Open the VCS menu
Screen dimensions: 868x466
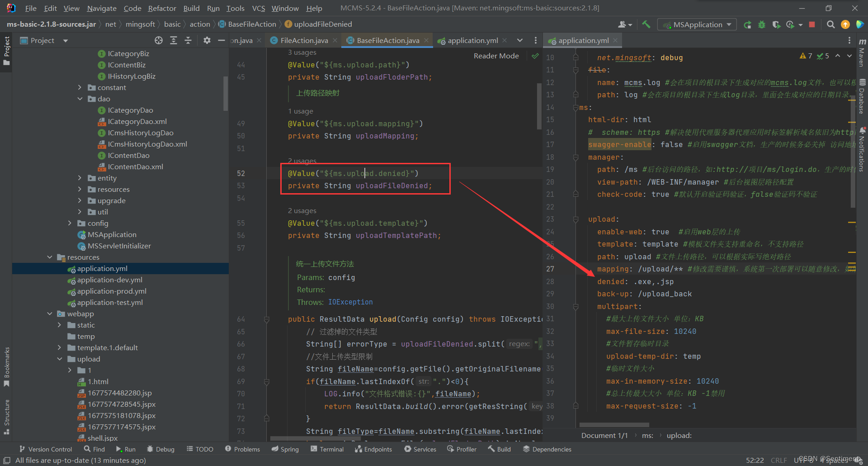(x=259, y=8)
